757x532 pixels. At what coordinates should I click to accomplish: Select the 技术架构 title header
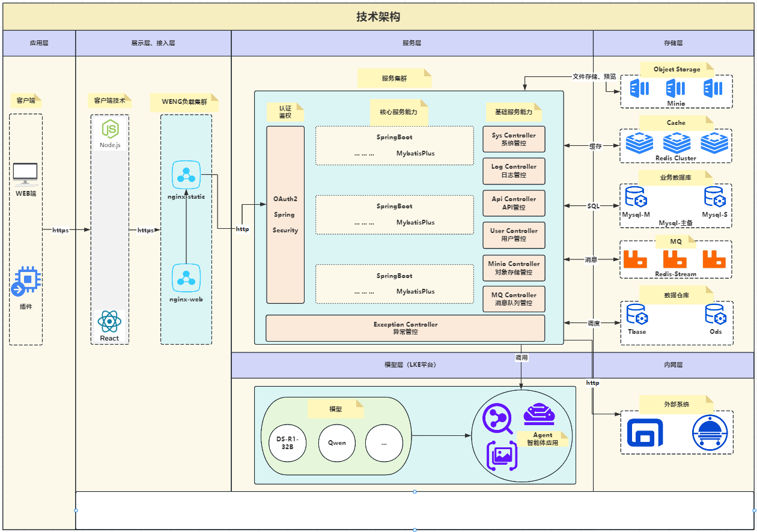(378, 17)
